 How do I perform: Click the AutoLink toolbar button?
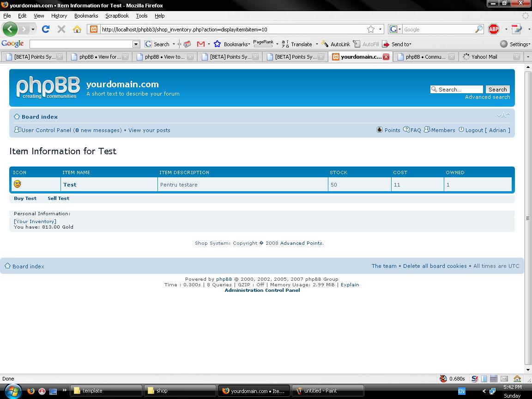pyautogui.click(x=335, y=44)
